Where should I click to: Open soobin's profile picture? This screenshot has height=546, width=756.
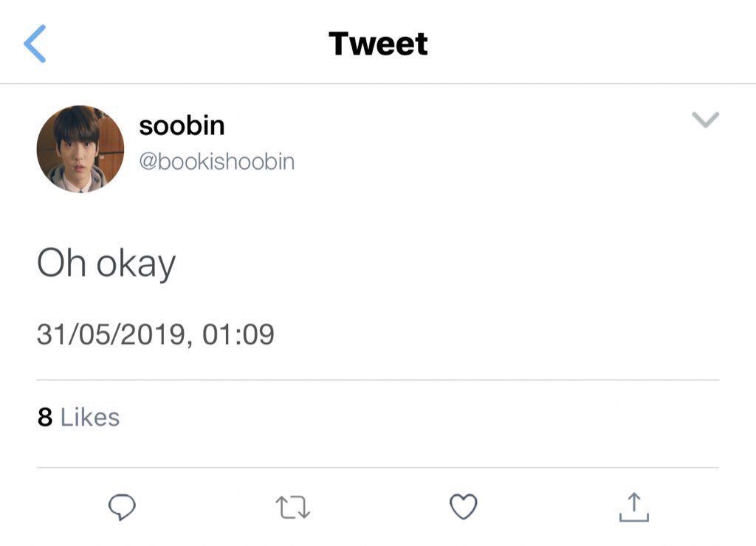80,149
